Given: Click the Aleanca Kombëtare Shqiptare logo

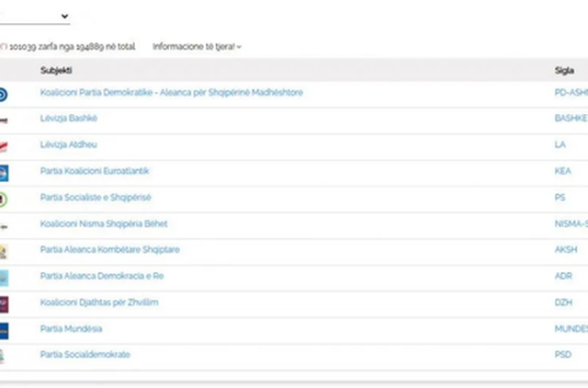Looking at the screenshot, I should tap(4, 252).
